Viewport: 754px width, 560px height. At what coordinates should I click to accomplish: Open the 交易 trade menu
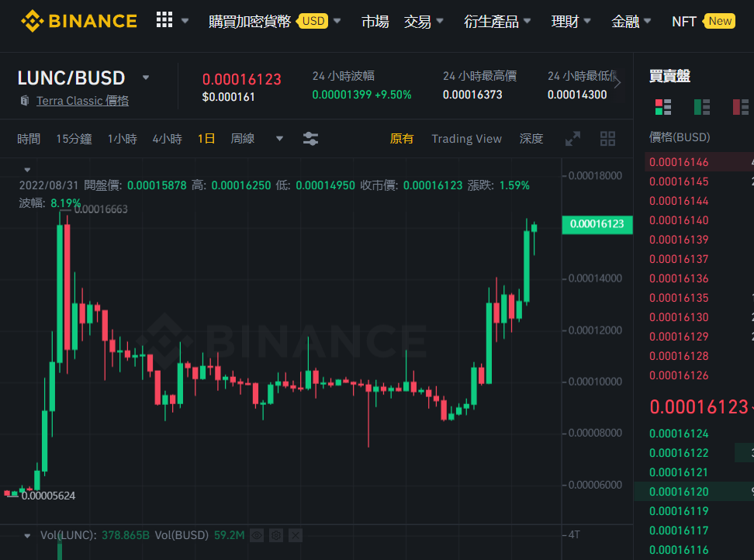pyautogui.click(x=424, y=22)
